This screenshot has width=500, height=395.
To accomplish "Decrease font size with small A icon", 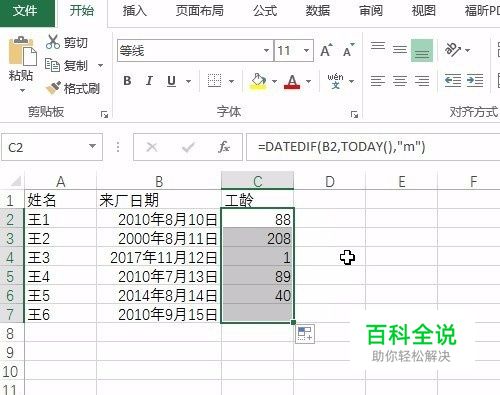I will pyautogui.click(x=348, y=50).
